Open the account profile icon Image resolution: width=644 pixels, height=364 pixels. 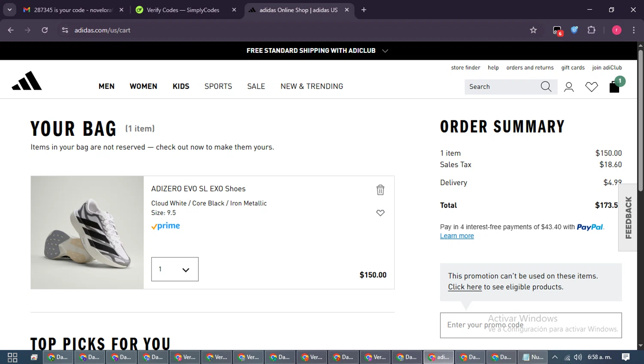[569, 87]
